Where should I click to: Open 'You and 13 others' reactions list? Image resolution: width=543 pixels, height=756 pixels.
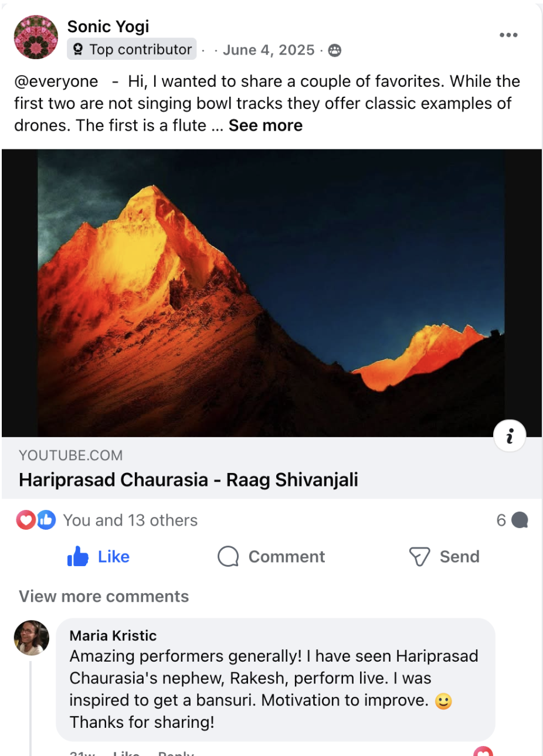130,520
